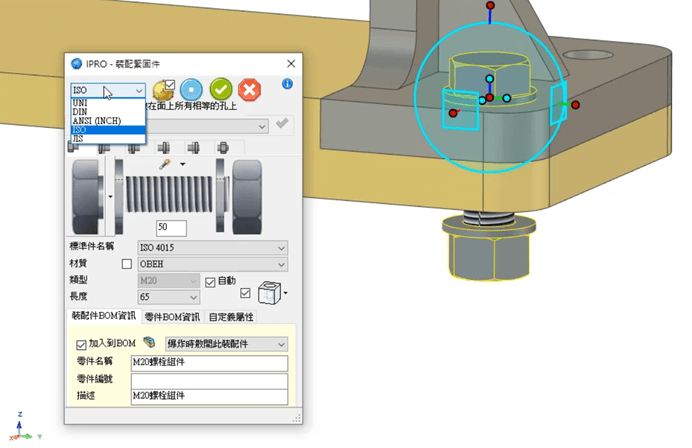Click the 描述 description field
This screenshot has height=448, width=692.
click(x=210, y=396)
